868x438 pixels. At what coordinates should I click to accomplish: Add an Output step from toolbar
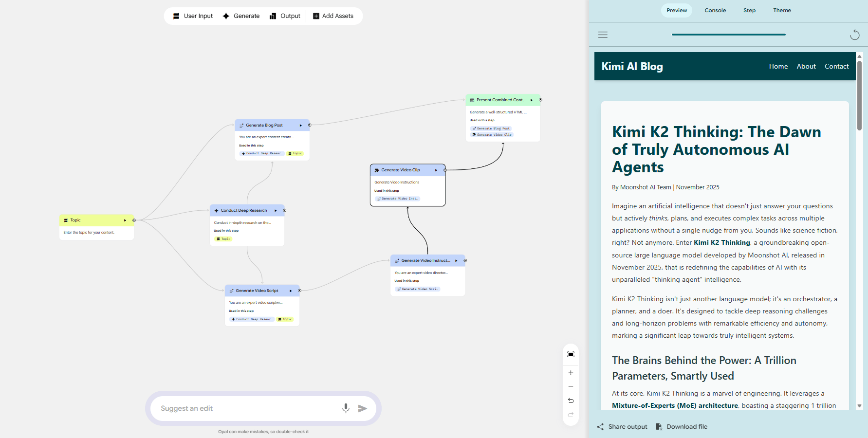(x=285, y=16)
